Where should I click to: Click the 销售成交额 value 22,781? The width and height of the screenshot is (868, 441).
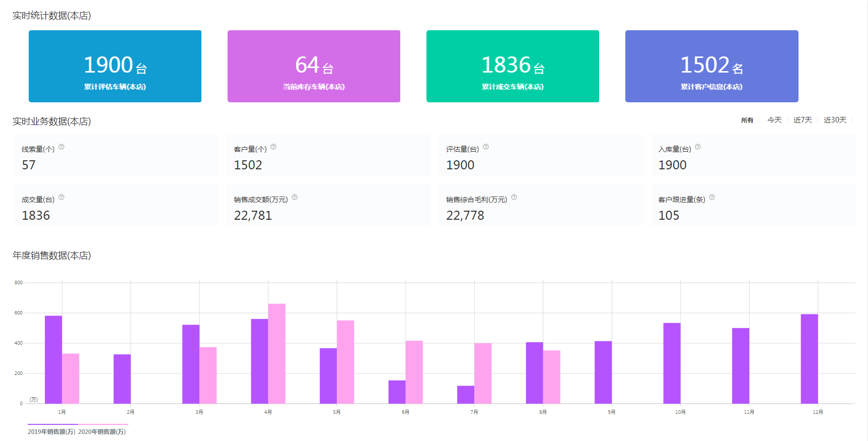coord(253,216)
